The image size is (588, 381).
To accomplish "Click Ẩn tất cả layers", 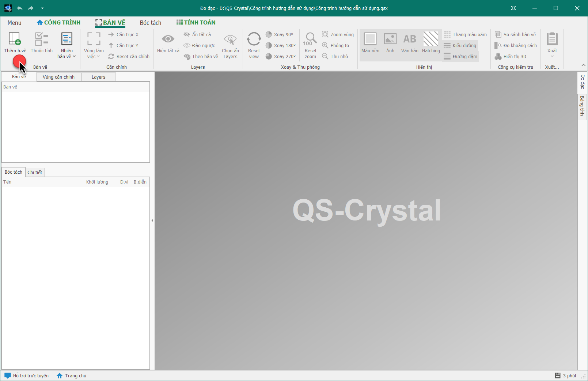I will click(x=197, y=34).
